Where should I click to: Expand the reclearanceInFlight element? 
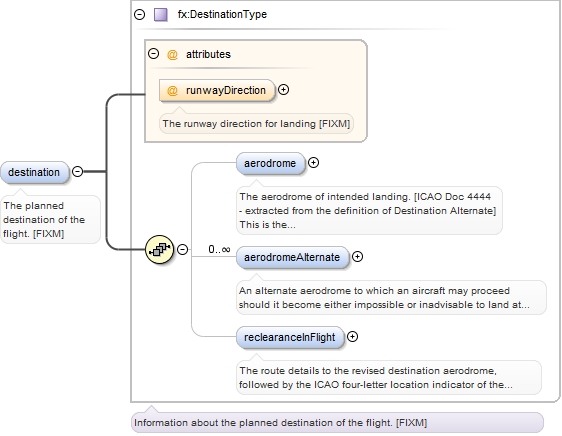[x=353, y=336]
